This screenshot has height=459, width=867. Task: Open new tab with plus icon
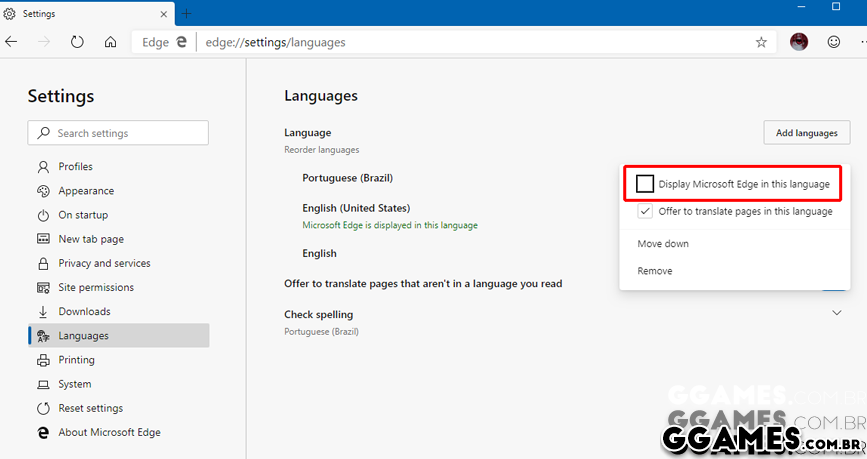coord(186,13)
